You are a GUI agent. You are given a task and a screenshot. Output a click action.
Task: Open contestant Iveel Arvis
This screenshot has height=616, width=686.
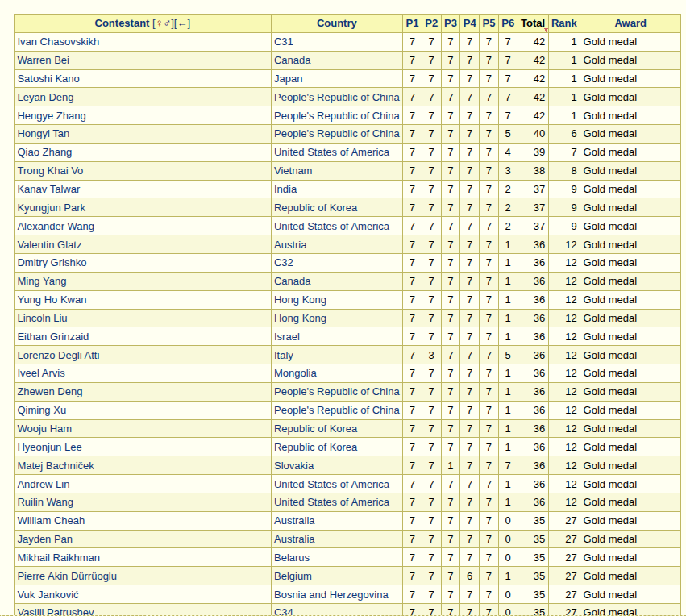tap(41, 373)
